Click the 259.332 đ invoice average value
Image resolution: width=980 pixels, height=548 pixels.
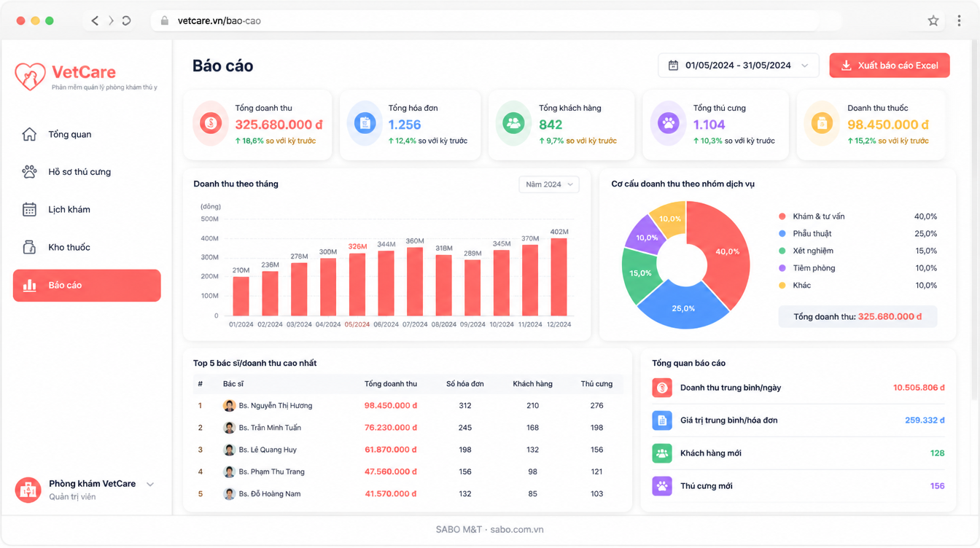point(925,420)
